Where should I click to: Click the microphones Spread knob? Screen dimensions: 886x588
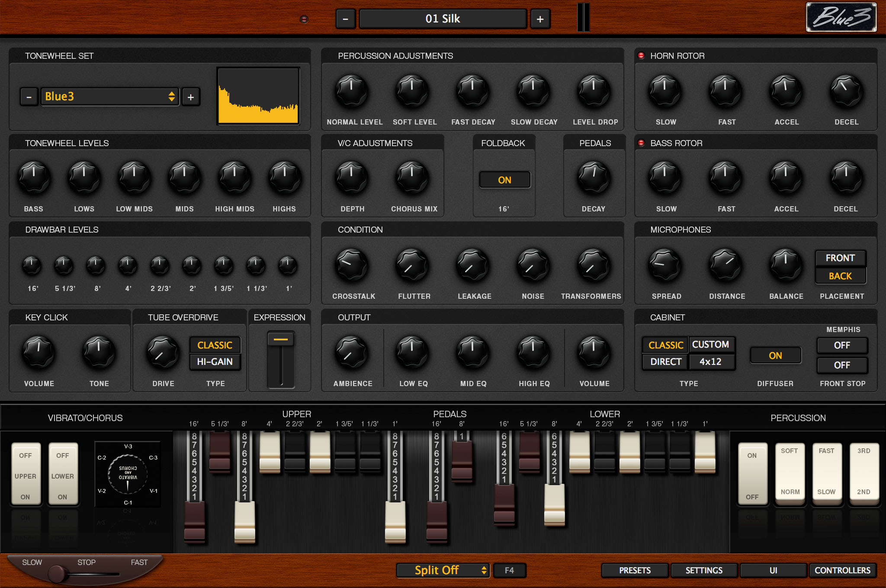(x=665, y=265)
